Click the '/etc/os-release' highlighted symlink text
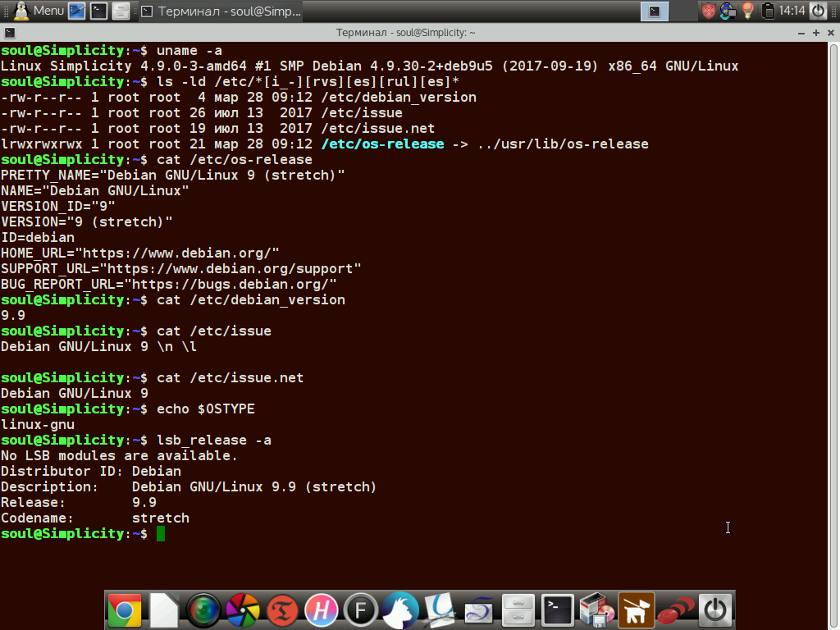The image size is (840, 630). pos(382,144)
